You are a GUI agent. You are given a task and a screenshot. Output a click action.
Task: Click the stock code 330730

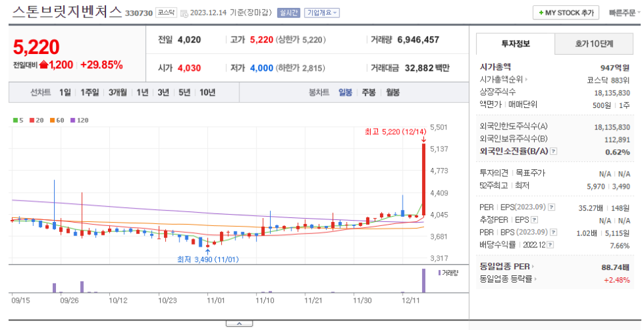click(139, 13)
